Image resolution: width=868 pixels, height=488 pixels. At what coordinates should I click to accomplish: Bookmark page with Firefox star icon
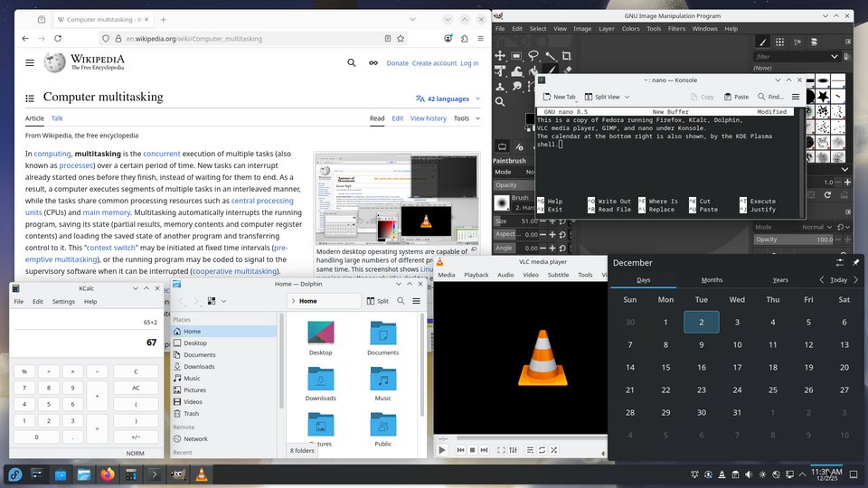401,39
